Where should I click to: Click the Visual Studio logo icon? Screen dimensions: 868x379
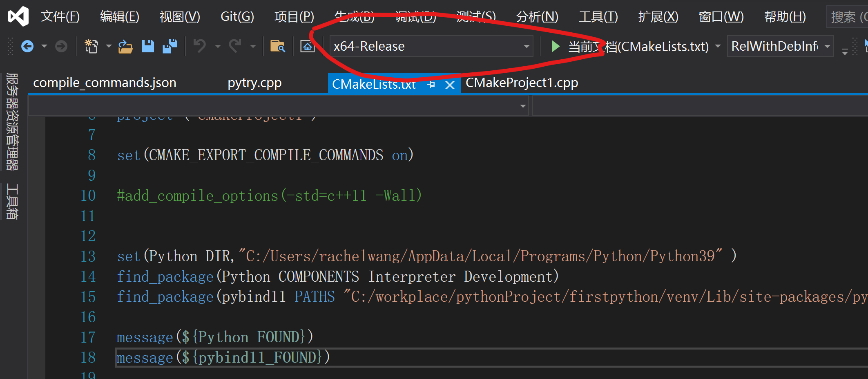18,16
